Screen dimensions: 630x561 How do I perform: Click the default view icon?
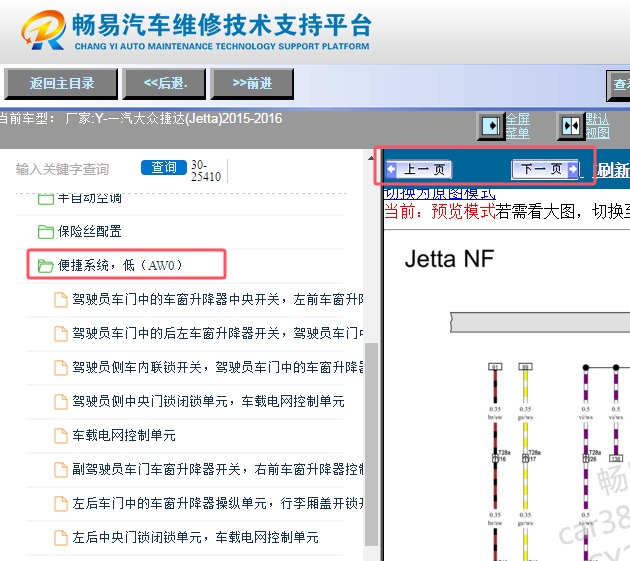pos(571,126)
